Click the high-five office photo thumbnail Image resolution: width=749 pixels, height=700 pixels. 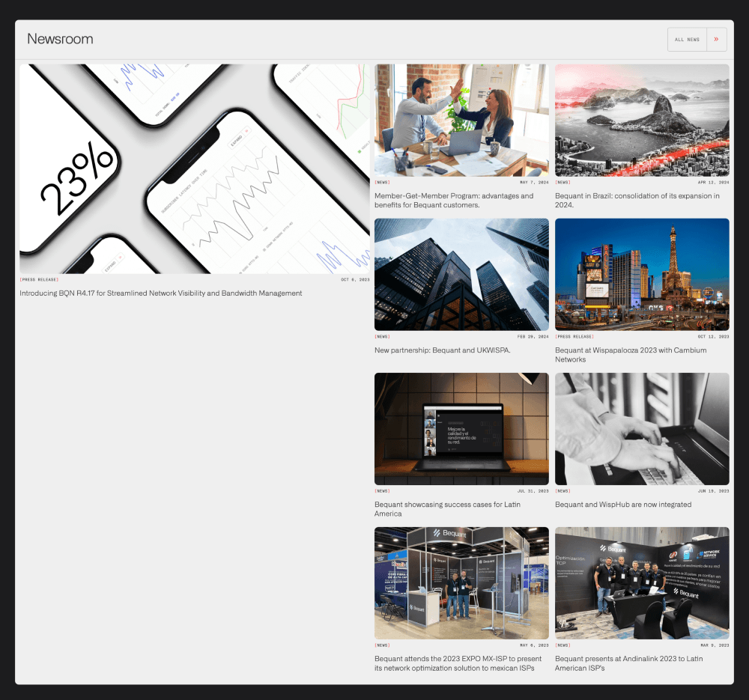[461, 121]
